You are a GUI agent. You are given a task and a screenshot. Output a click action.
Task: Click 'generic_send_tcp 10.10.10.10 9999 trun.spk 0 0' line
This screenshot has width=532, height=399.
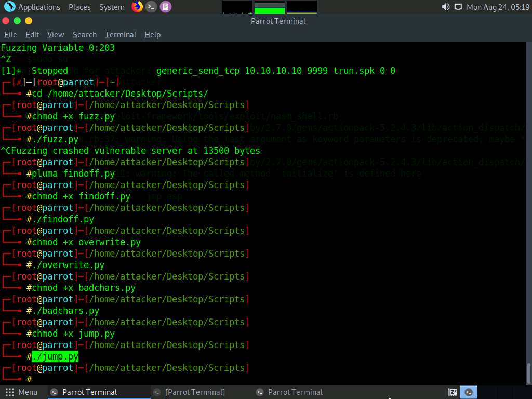click(x=276, y=71)
